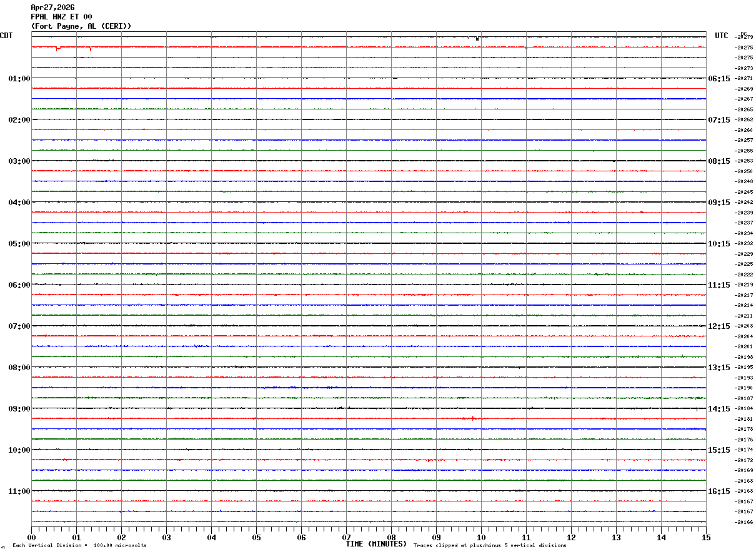Select the CDT hour label '01:00'
Image resolution: width=756 pixels, height=554 pixels.
click(19, 79)
